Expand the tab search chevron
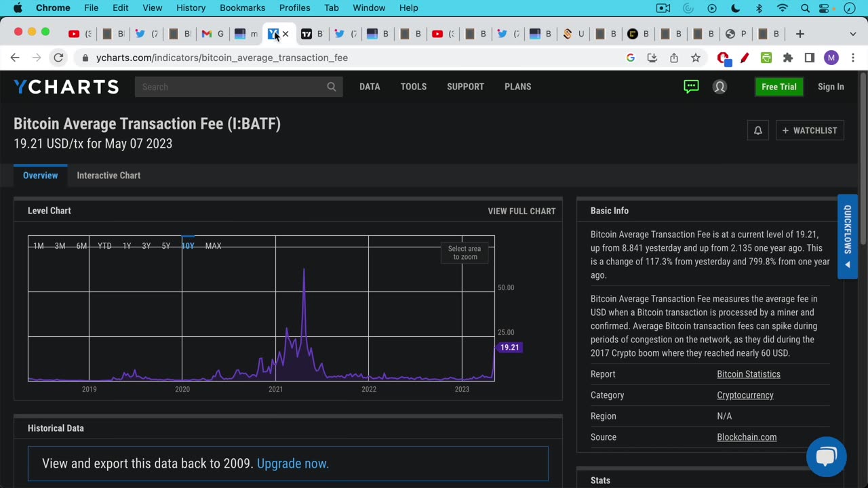Screen dimensions: 868x488 852,34
